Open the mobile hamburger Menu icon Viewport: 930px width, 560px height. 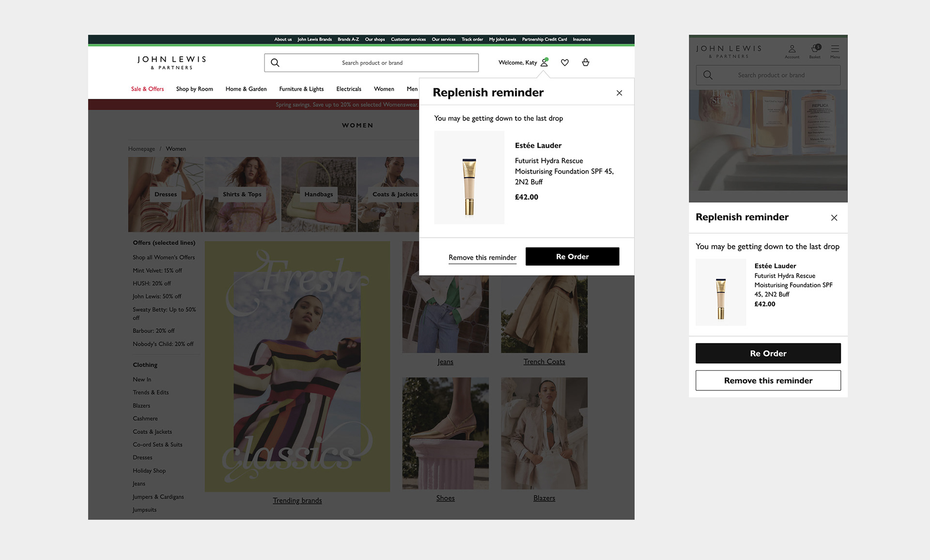(835, 51)
